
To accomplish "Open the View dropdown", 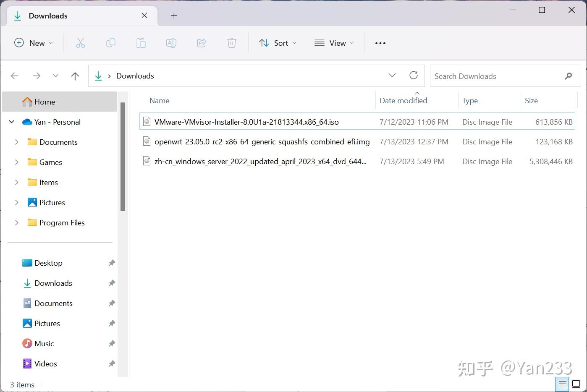I will click(334, 43).
